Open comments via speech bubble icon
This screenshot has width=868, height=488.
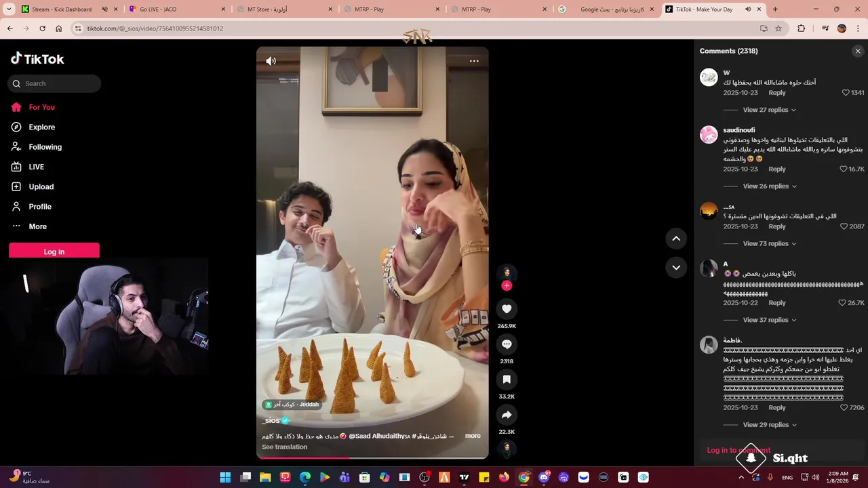click(507, 344)
